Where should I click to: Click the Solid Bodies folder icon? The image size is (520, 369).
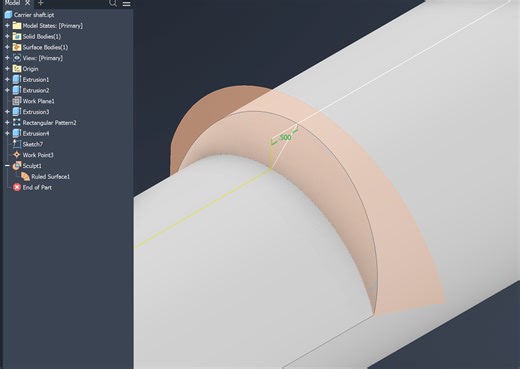[17, 36]
